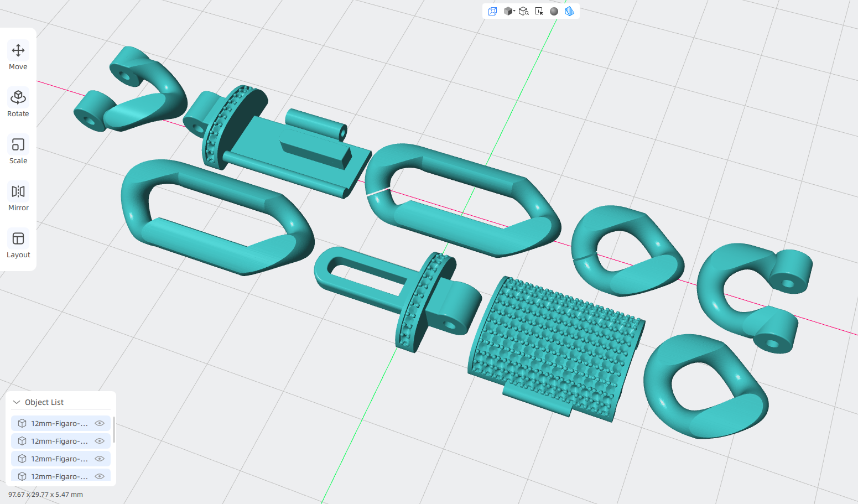Click the info-with-cursor inspect icon
Screen dimensions: 858x504
tap(539, 11)
